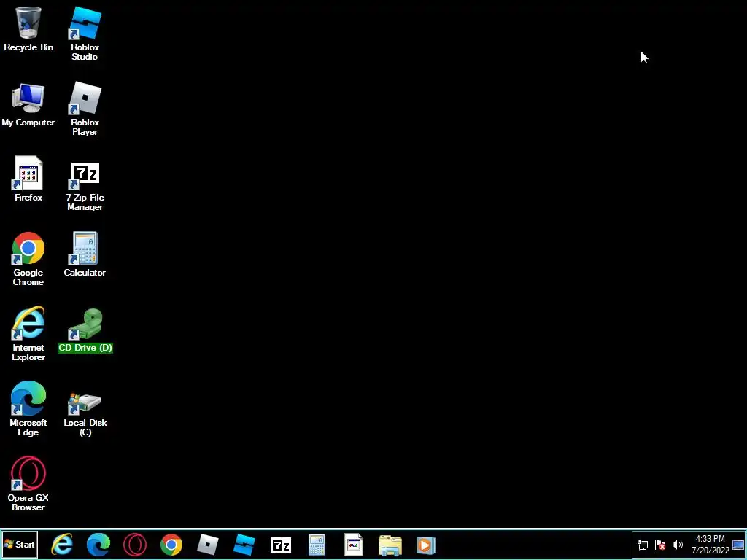The image size is (747, 560).
Task: Select the Recycle Bin desktop icon
Action: 28,28
